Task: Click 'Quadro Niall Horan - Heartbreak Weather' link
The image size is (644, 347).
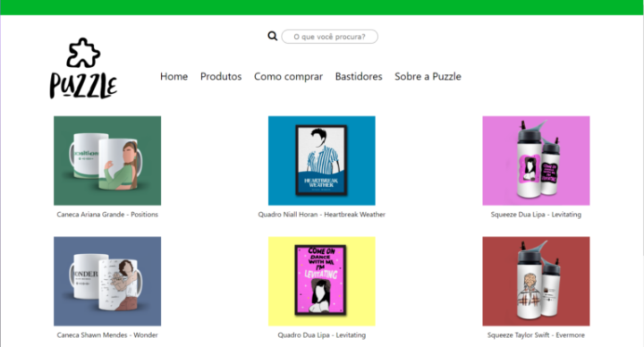Action: (322, 215)
